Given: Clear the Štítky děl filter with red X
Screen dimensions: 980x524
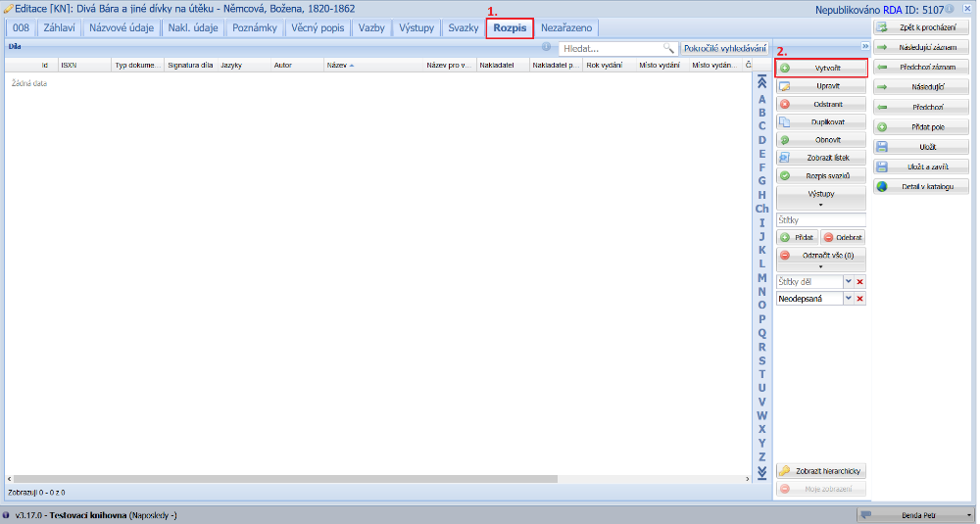Looking at the screenshot, I should point(860,282).
